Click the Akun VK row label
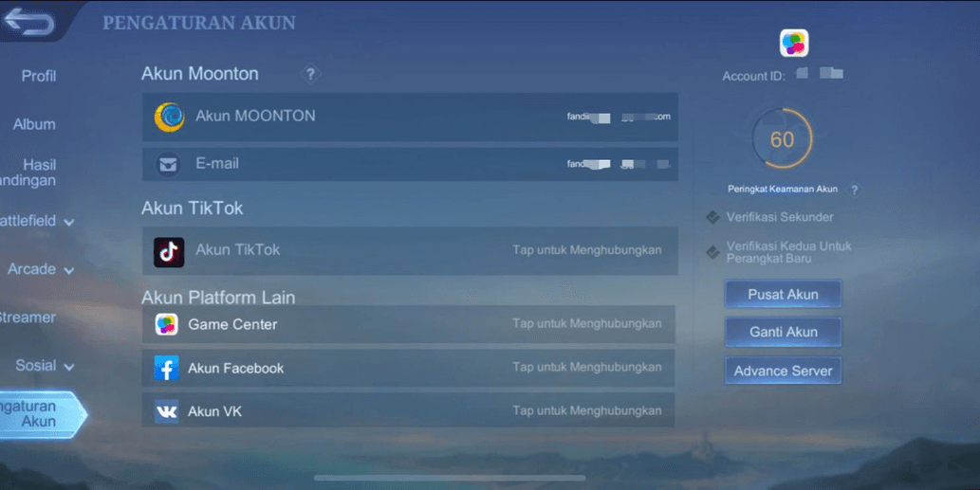Viewport: 980px width, 490px height. (214, 412)
